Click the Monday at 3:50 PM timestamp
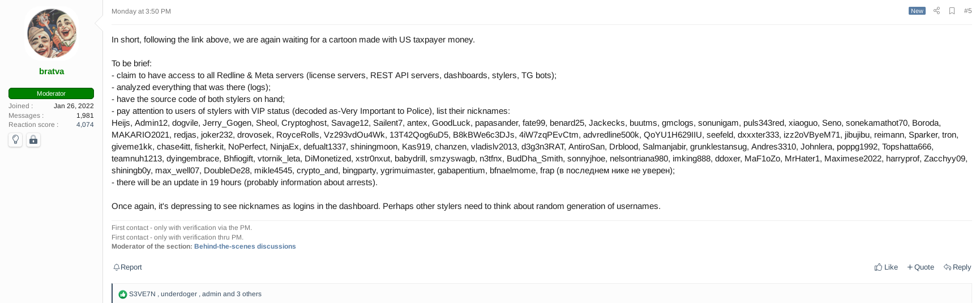 click(141, 11)
